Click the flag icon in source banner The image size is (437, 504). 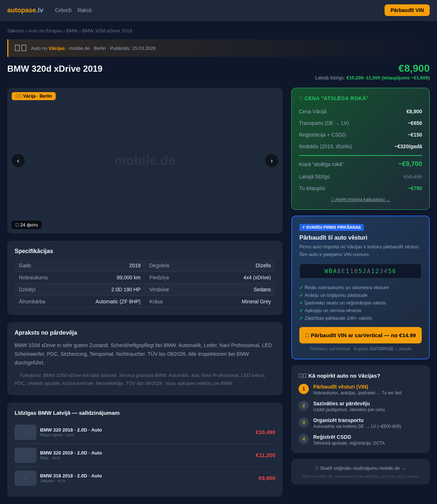[x=21, y=48]
